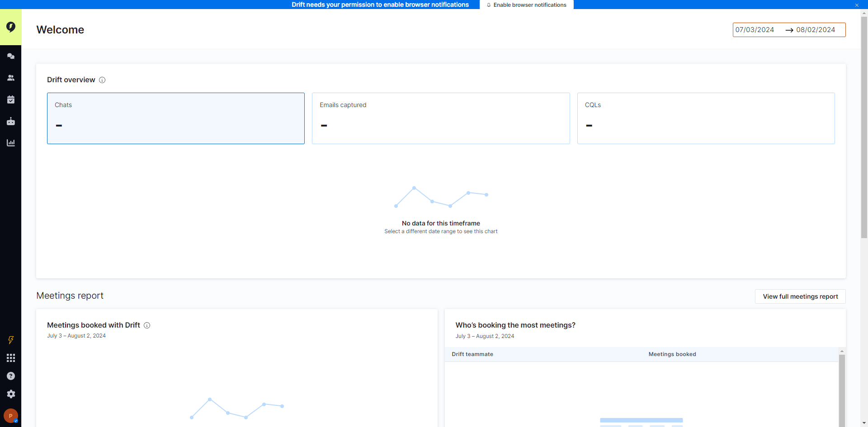The image size is (868, 427).
Task: Click the meetings table scrollbar up arrow
Action: click(842, 351)
